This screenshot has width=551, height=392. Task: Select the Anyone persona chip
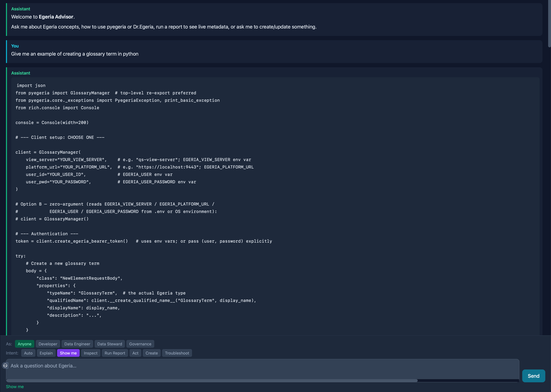coord(24,344)
